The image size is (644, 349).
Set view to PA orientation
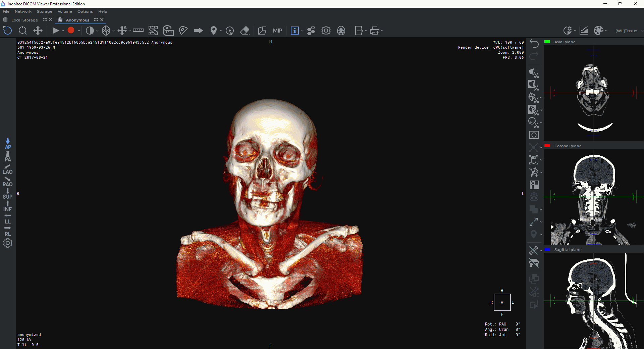click(8, 156)
